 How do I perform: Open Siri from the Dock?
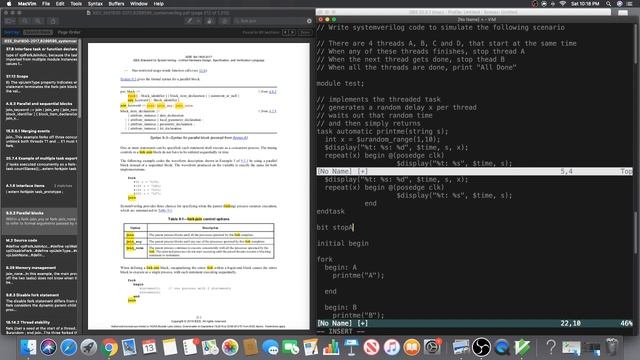pyautogui.click(x=48, y=347)
